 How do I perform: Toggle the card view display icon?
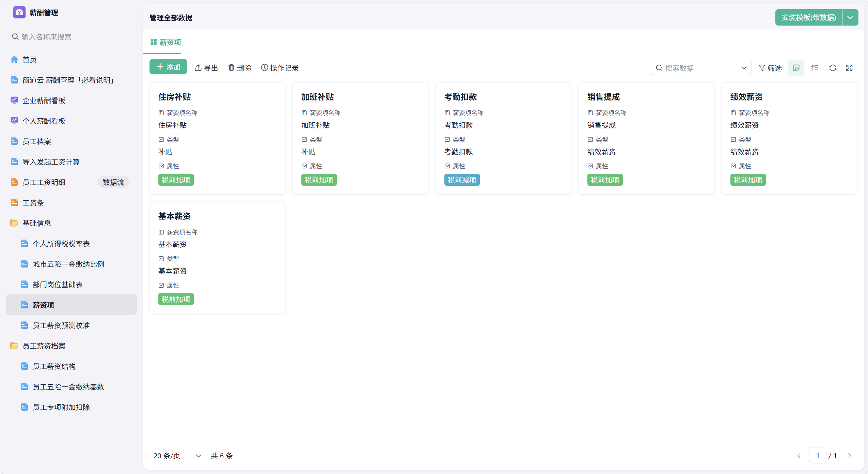pyautogui.click(x=796, y=68)
